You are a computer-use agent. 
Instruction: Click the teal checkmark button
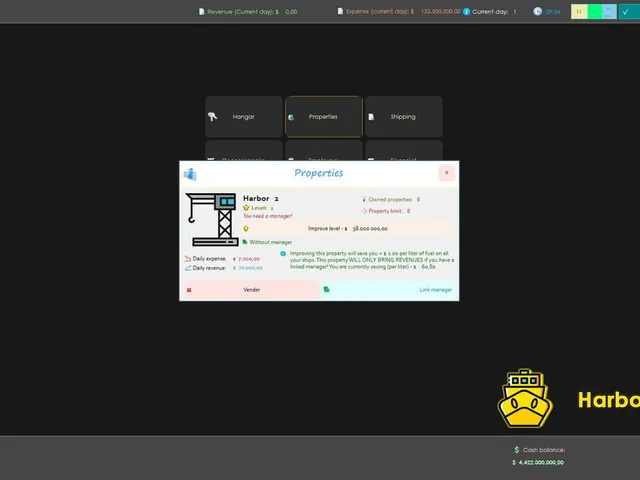pyautogui.click(x=629, y=11)
